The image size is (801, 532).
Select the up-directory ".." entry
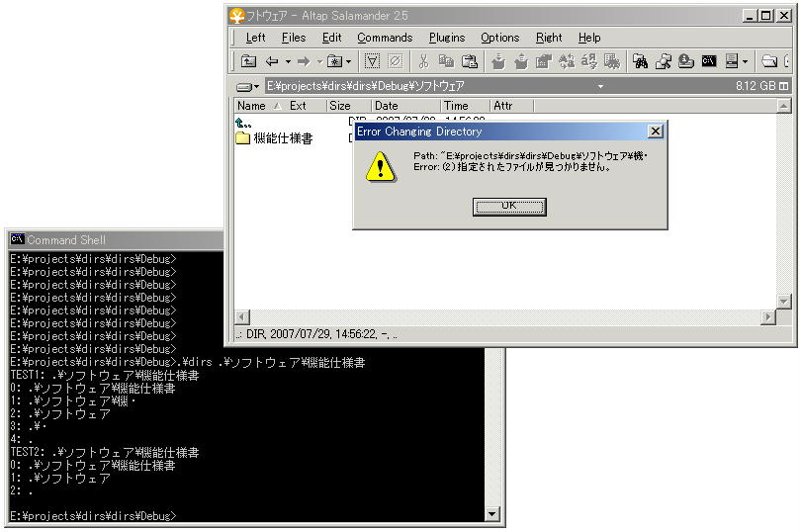243,123
